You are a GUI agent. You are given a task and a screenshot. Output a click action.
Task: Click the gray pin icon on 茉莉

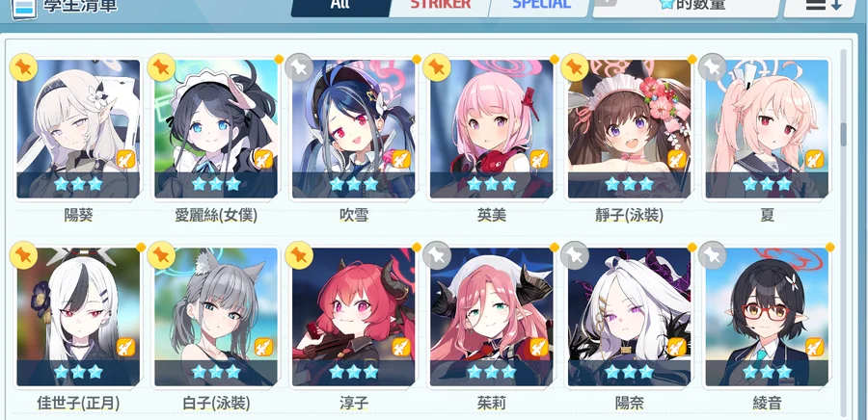pos(437,255)
